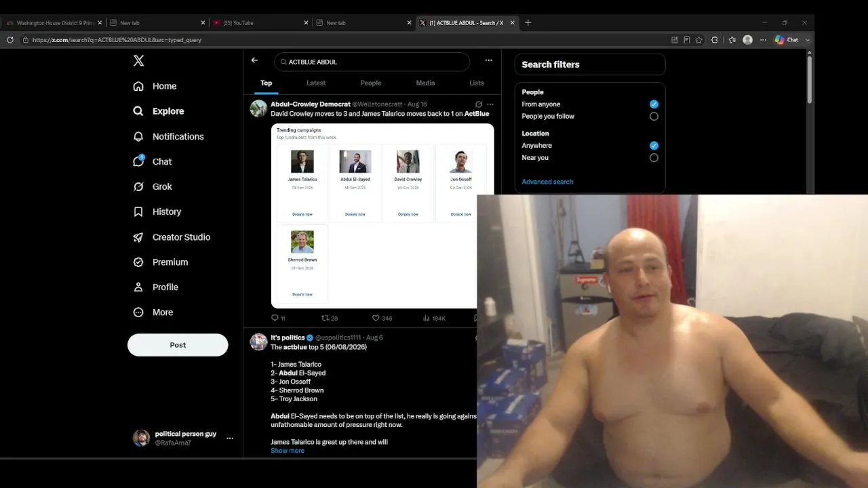Open the Notifications bell icon
The height and width of the screenshot is (488, 868).
click(x=138, y=136)
